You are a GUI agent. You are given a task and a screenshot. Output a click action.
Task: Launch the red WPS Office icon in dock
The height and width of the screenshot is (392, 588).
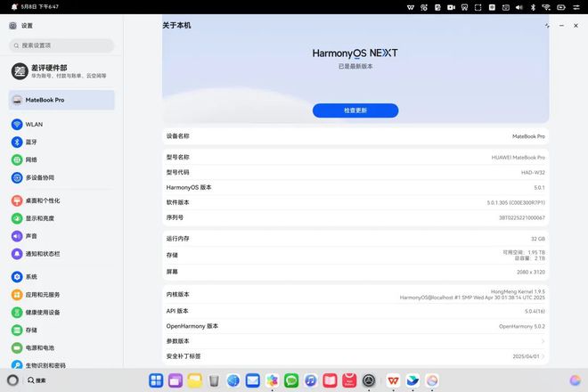pos(393,380)
